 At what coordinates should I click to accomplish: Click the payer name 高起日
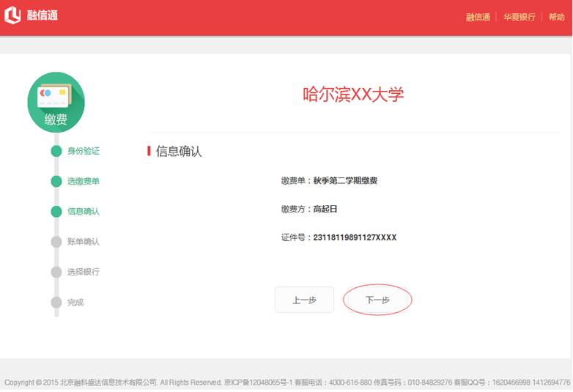325,209
